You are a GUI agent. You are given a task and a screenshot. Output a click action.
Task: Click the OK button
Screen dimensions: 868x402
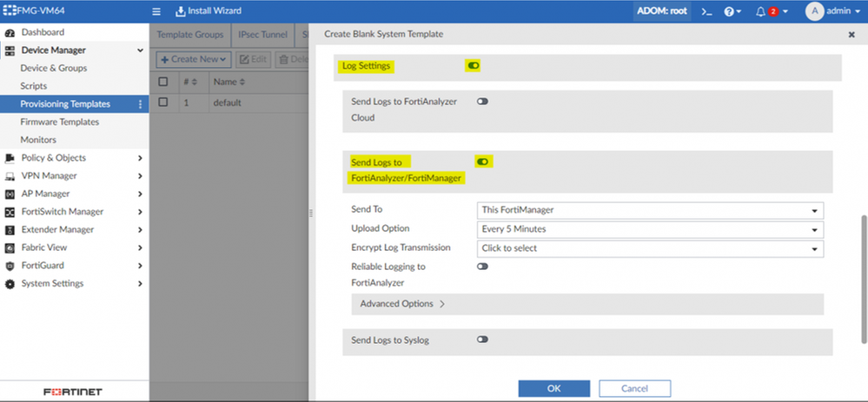[x=554, y=388]
